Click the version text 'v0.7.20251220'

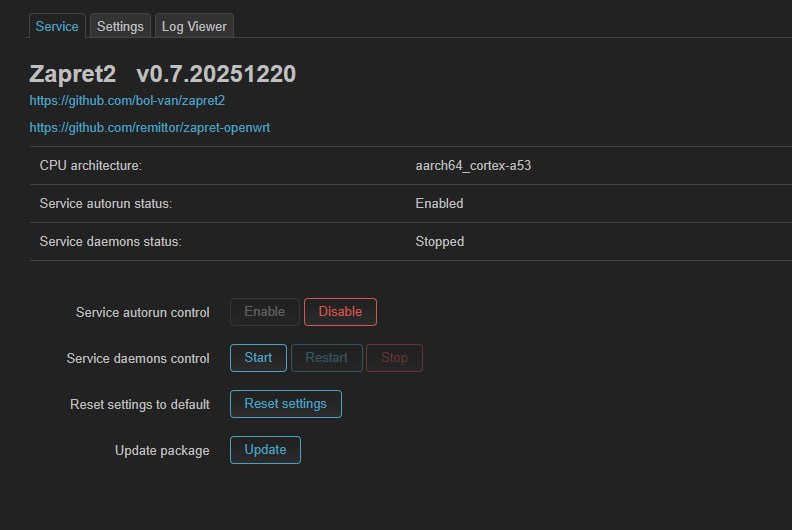tap(216, 74)
